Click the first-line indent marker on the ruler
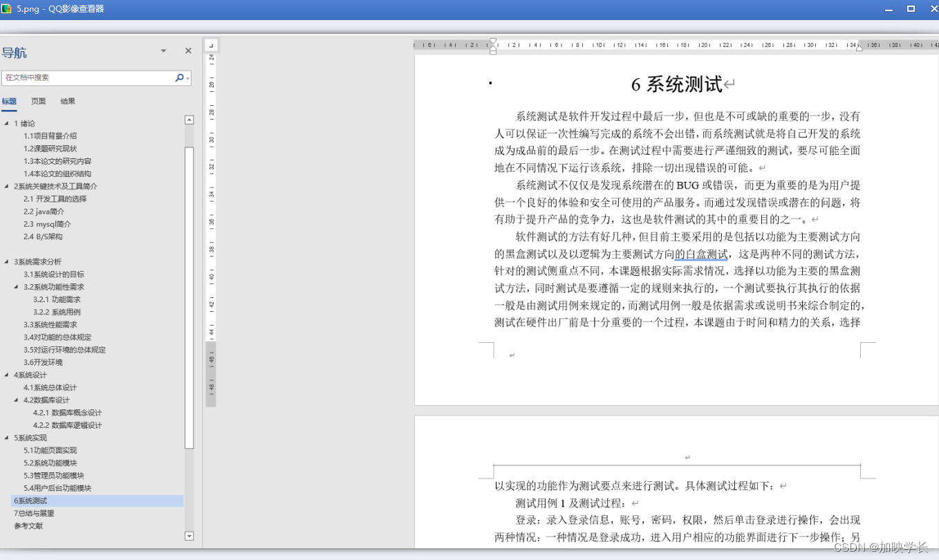The width and height of the screenshot is (939, 560). (x=492, y=40)
